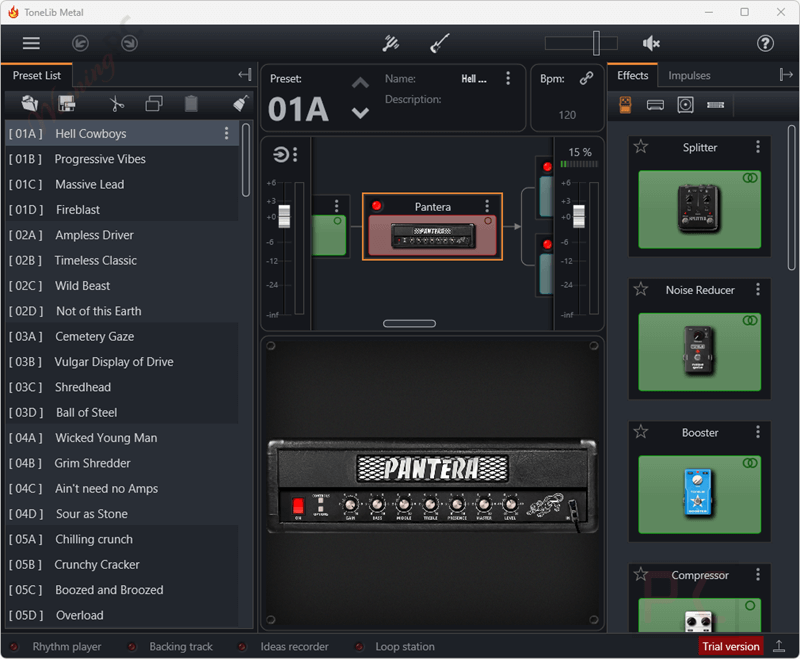Adjust the input level fader

(x=284, y=216)
